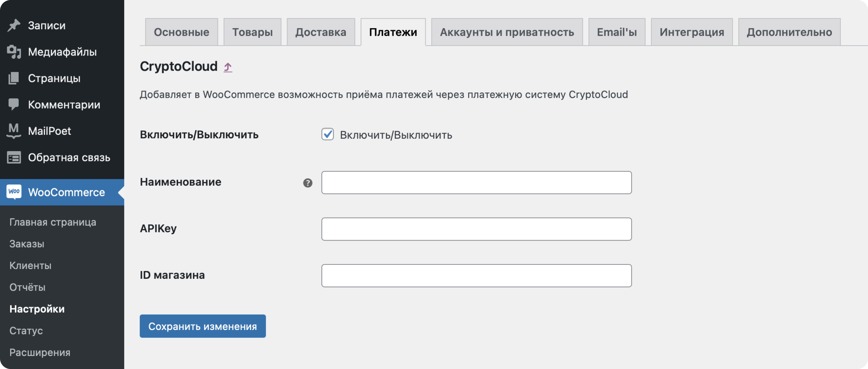Click into the APIKey input field
Viewport: 868px width, 369px height.
coord(476,229)
